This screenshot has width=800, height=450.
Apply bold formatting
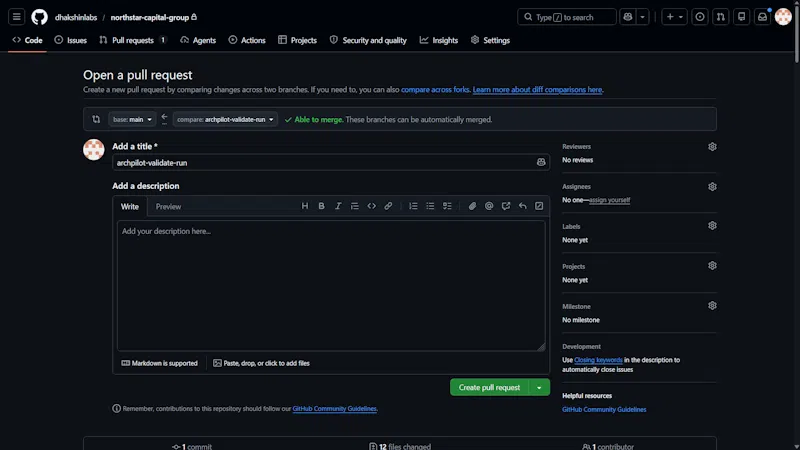pyautogui.click(x=321, y=206)
